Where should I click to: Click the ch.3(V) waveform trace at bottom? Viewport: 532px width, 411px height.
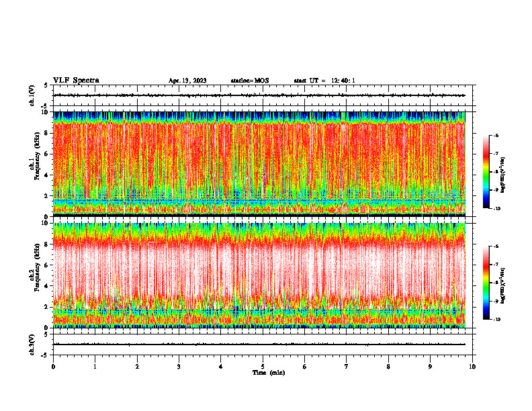pos(259,345)
